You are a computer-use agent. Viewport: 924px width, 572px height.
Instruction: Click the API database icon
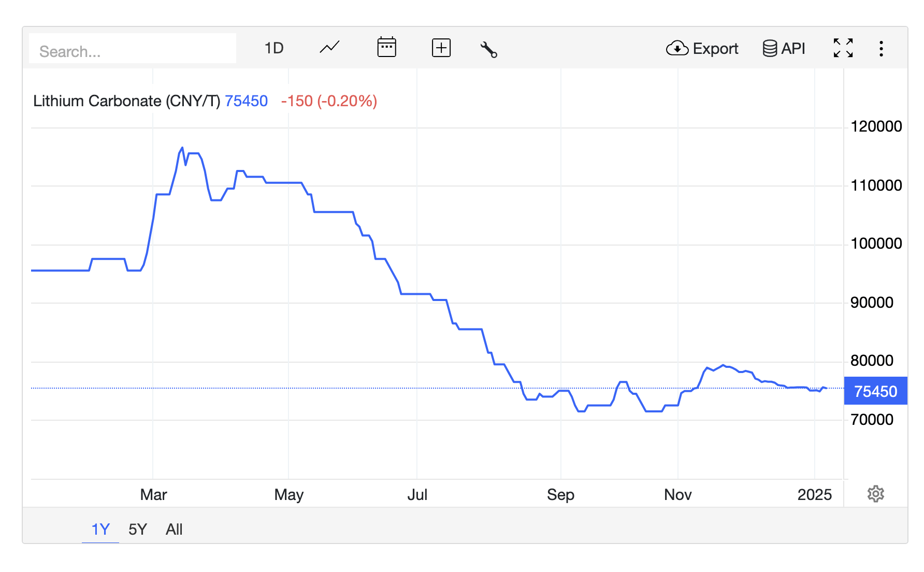[770, 48]
